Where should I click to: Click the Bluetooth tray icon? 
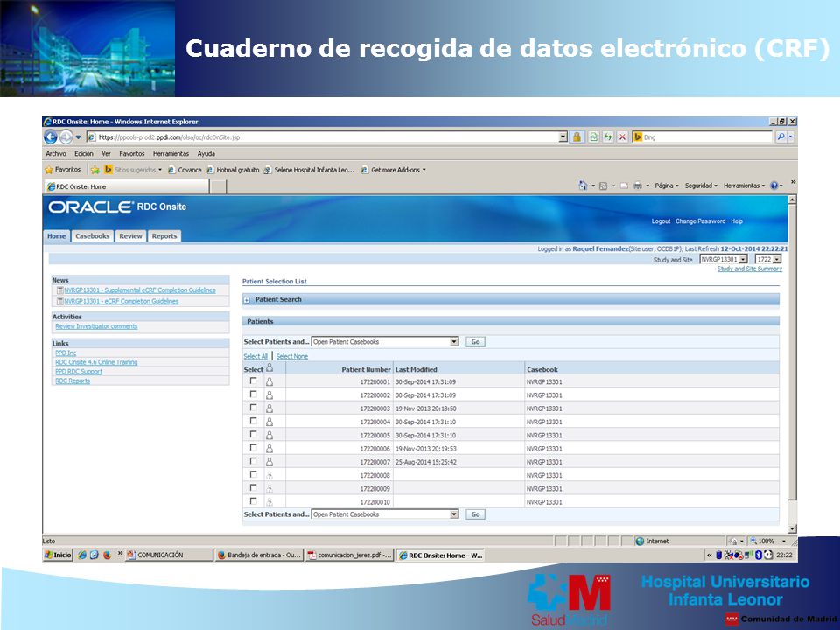coord(758,555)
